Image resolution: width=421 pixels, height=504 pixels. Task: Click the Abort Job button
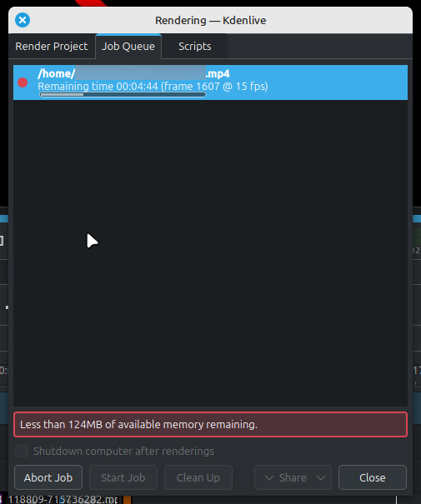click(48, 477)
